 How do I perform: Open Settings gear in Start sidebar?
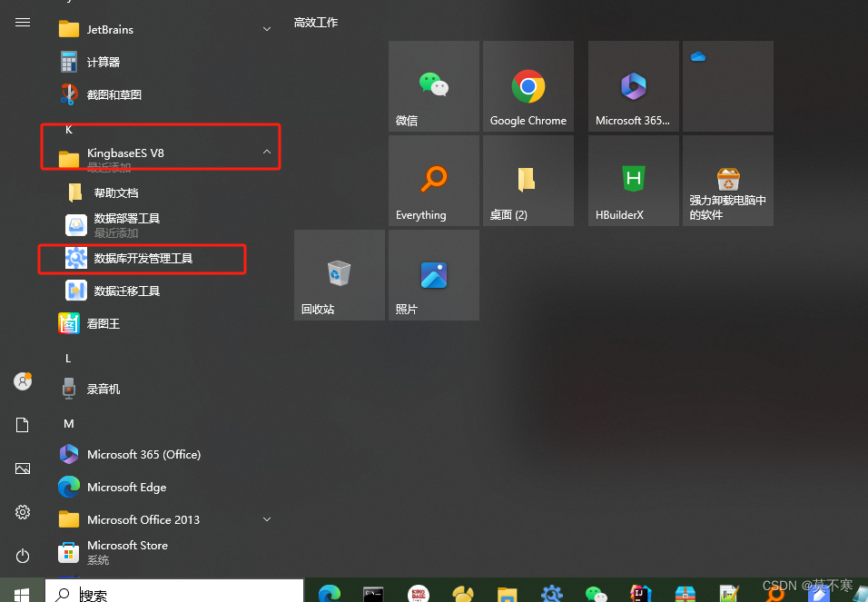(23, 512)
